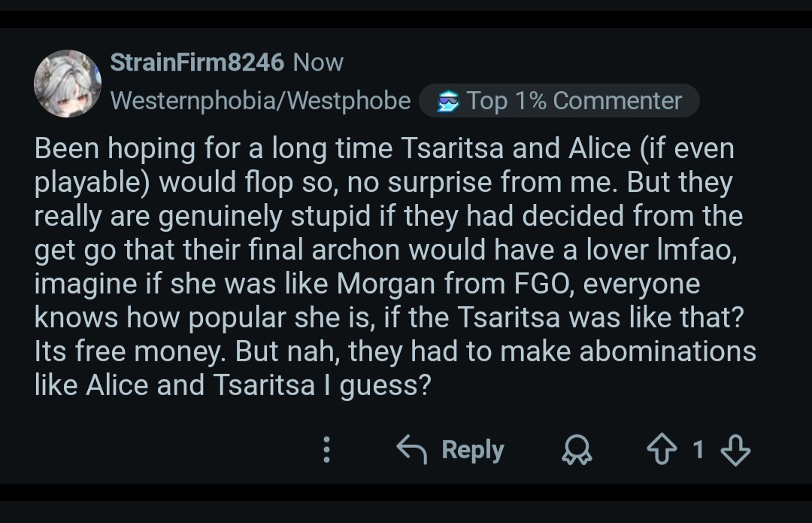
Task: Select the Westernphobia/Westphobe user flair
Action: [260, 101]
